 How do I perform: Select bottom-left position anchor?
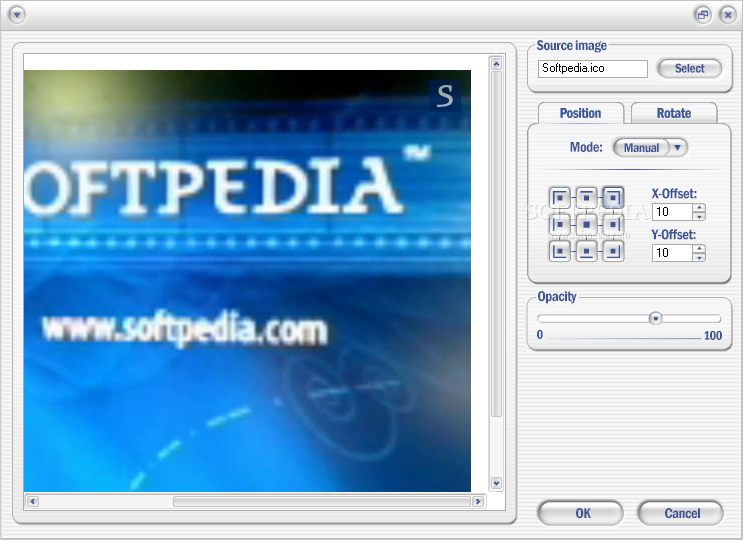click(560, 252)
